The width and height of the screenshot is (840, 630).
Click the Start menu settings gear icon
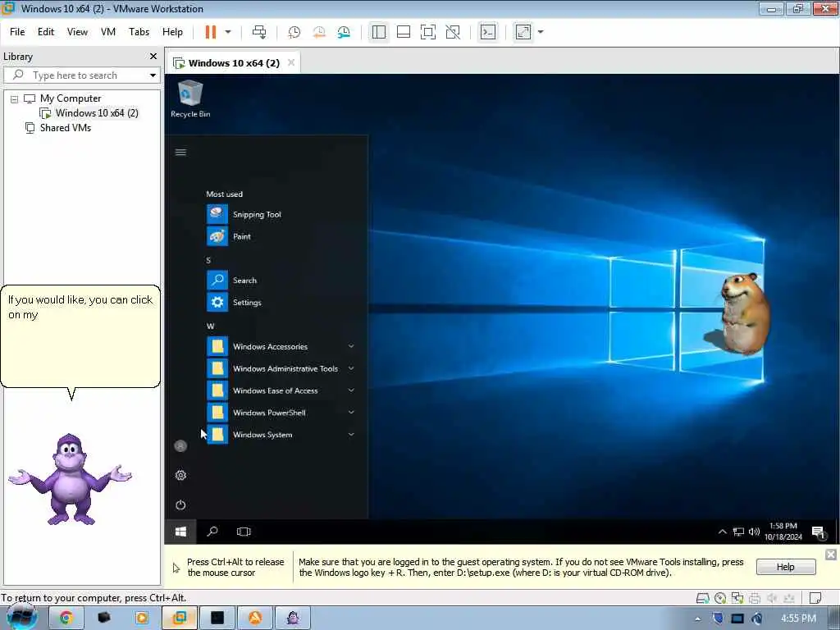pyautogui.click(x=180, y=475)
